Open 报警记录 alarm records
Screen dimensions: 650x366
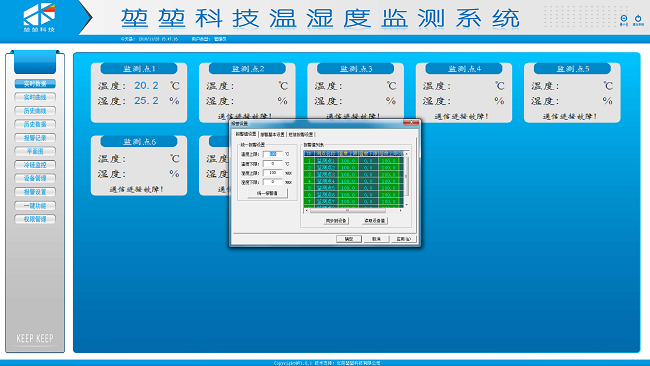tap(35, 138)
